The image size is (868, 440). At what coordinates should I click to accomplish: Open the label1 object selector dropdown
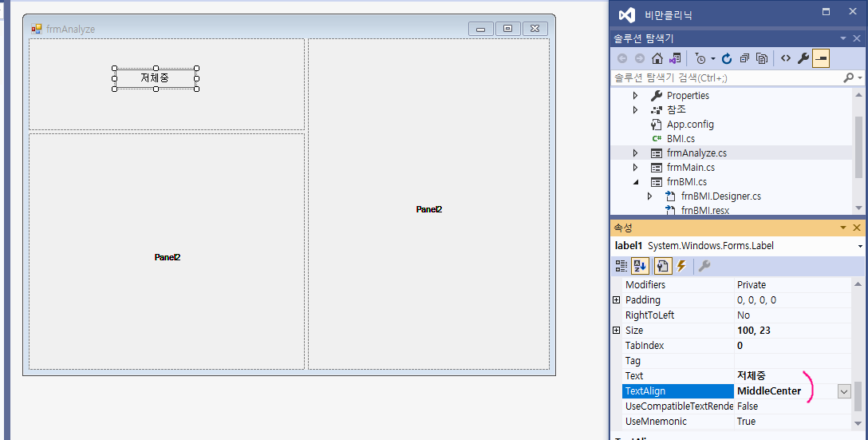pos(860,246)
